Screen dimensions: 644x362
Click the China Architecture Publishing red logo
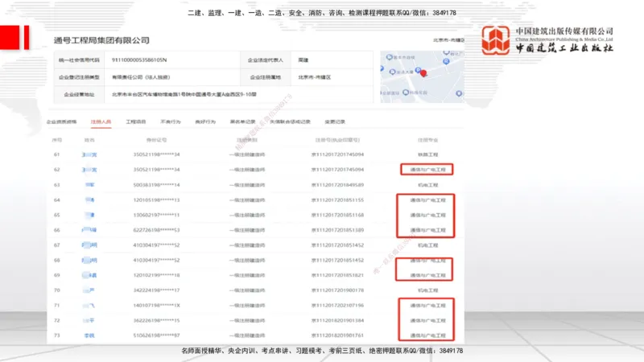(496, 39)
